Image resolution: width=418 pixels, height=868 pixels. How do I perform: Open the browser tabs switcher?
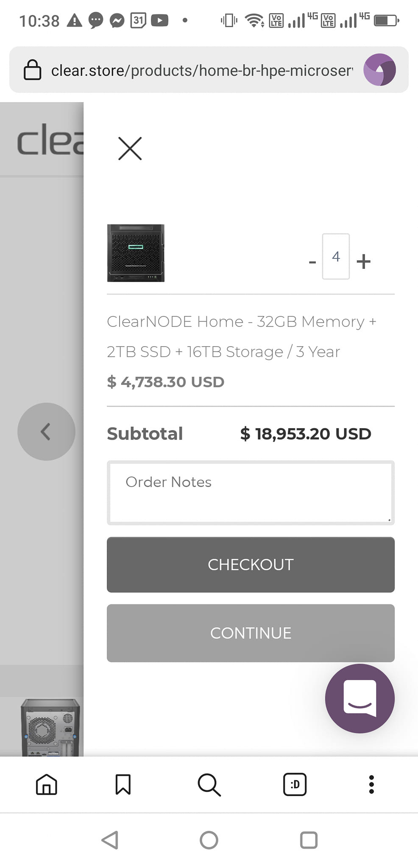click(295, 785)
